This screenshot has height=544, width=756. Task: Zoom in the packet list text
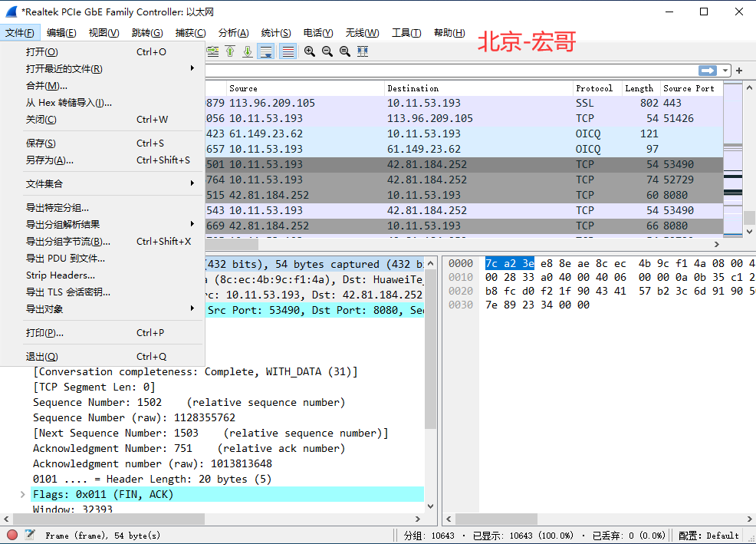click(310, 51)
